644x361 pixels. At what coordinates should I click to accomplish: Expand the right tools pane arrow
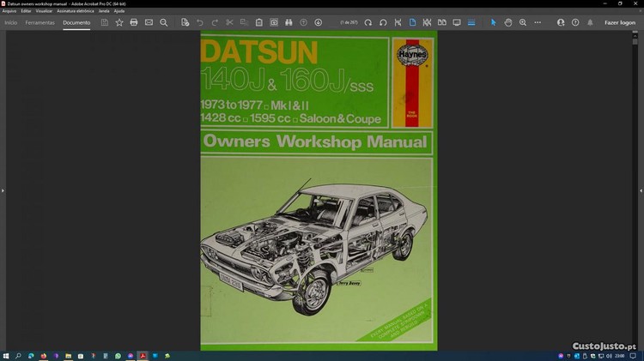(641, 190)
